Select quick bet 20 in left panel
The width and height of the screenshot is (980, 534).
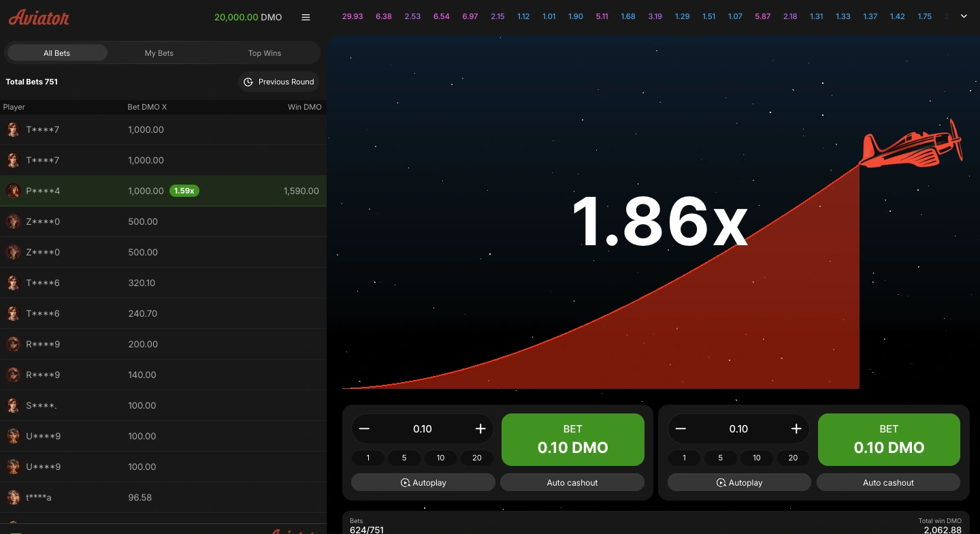[477, 458]
